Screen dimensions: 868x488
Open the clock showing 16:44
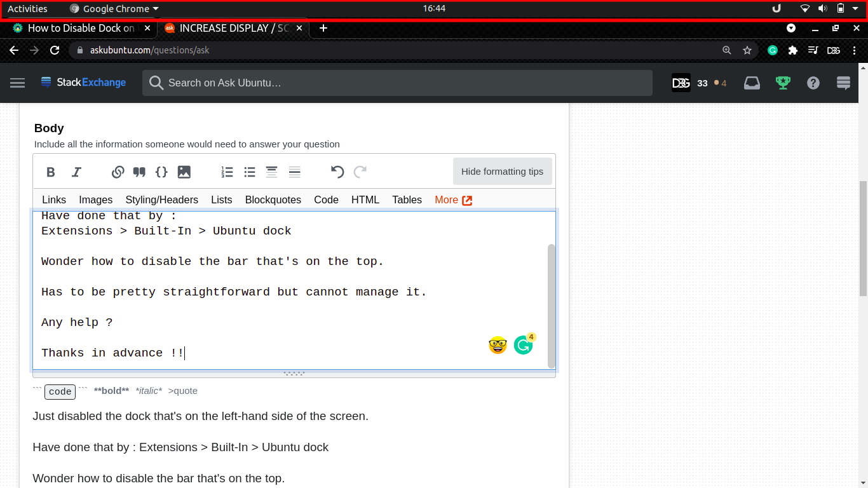pos(434,9)
